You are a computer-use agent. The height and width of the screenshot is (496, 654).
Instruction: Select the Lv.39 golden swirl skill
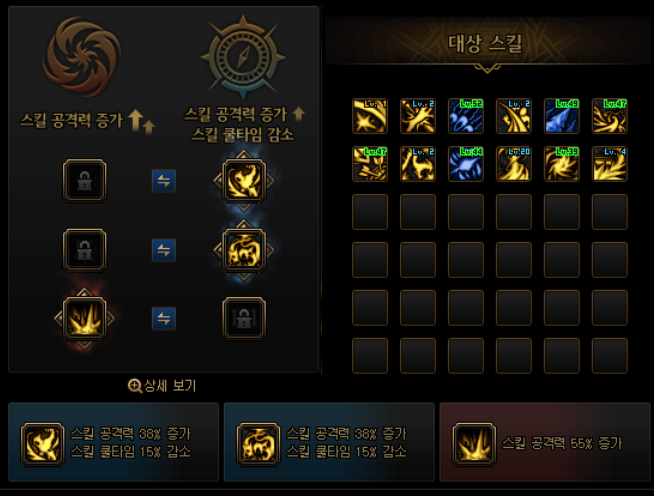561,164
